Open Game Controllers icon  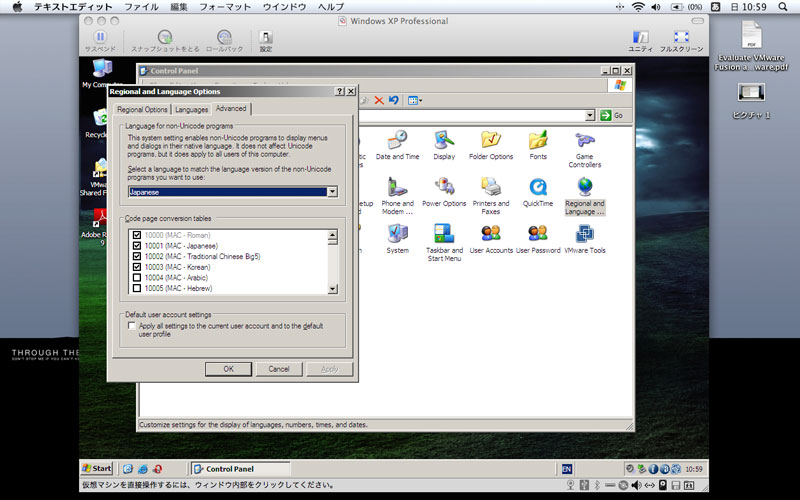[x=585, y=149]
